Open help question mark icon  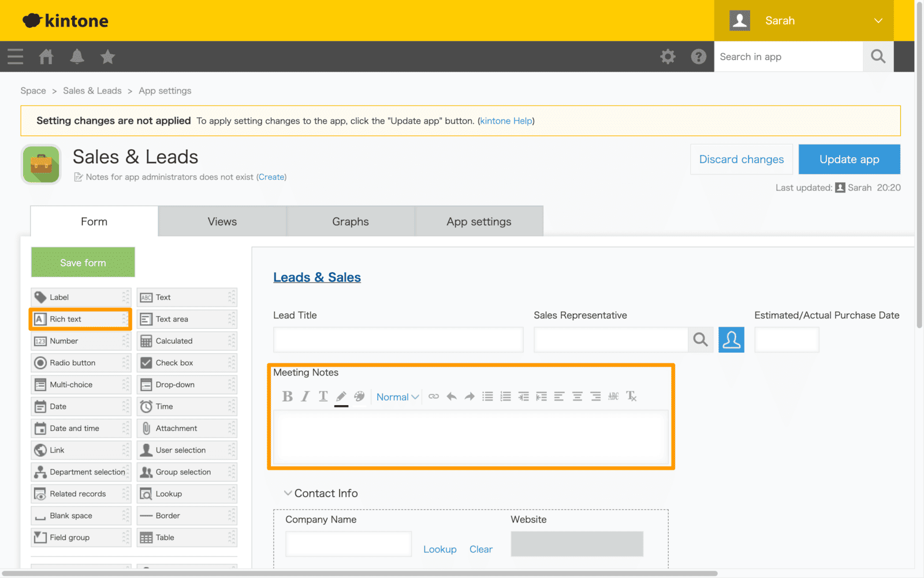point(699,57)
